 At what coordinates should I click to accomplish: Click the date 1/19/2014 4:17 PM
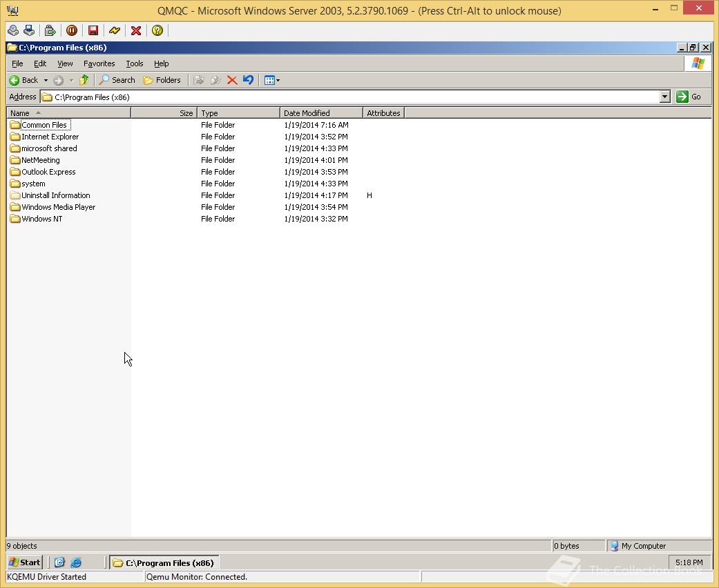point(316,195)
